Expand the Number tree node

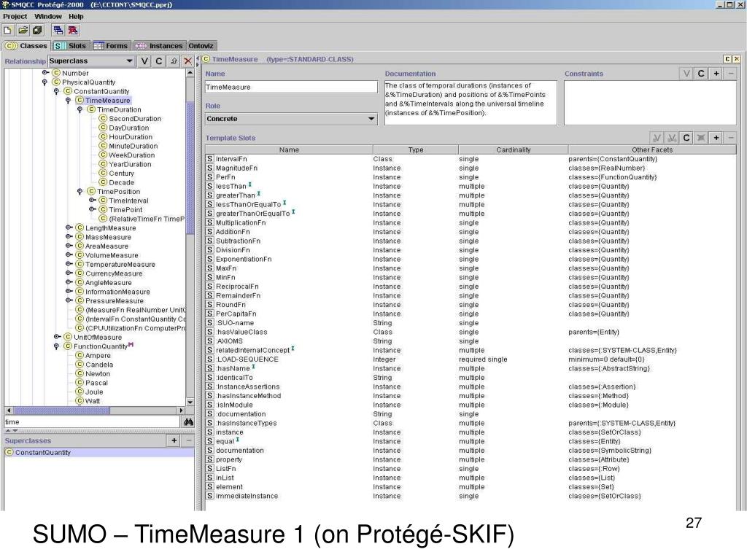pyautogui.click(x=44, y=73)
